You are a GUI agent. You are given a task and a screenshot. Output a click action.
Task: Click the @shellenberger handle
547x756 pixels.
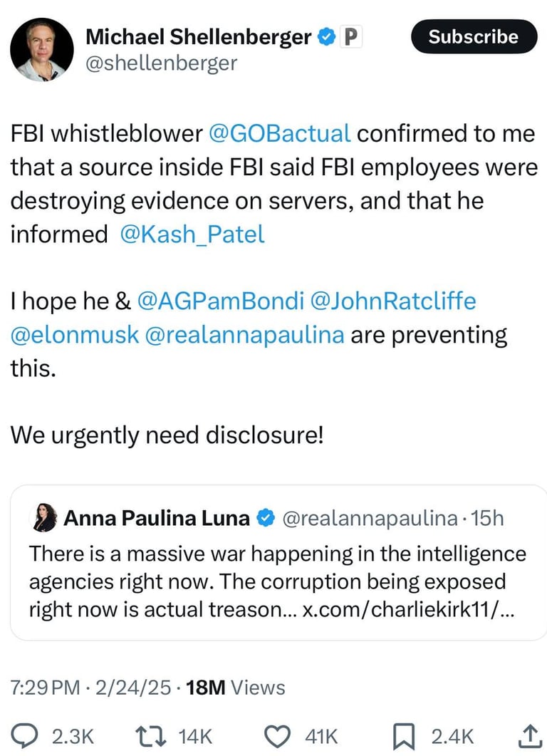tap(161, 63)
